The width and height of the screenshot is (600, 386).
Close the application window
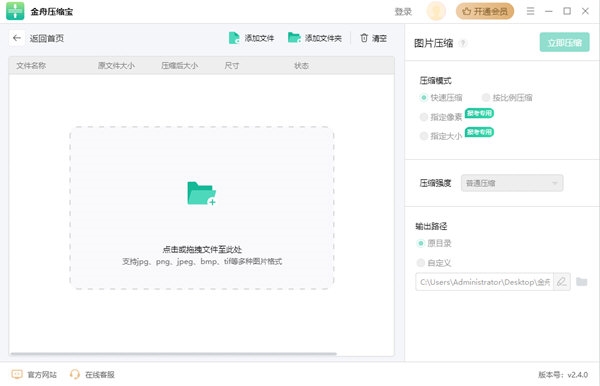(585, 11)
